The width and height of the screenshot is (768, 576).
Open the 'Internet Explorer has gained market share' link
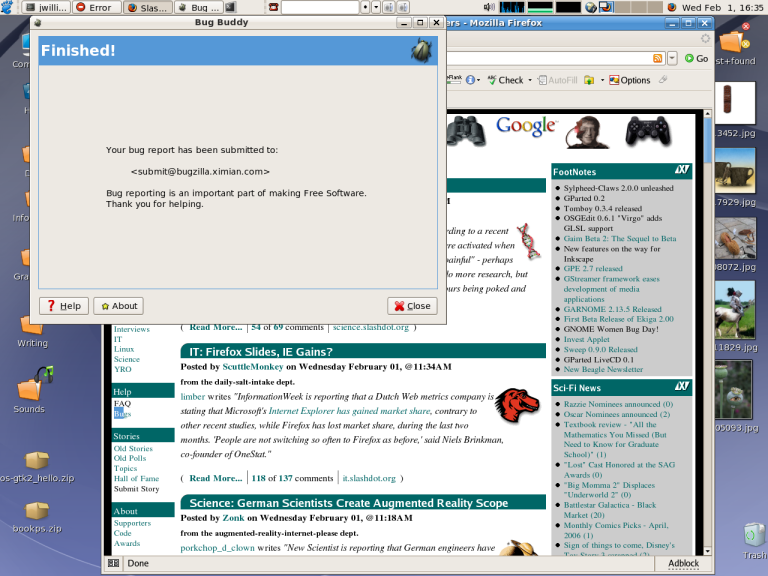(349, 411)
